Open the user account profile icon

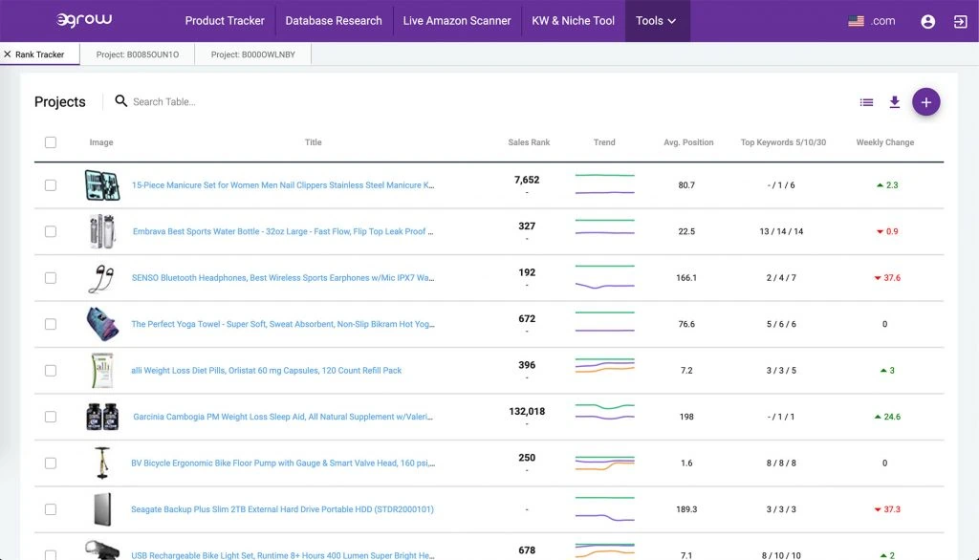point(928,20)
